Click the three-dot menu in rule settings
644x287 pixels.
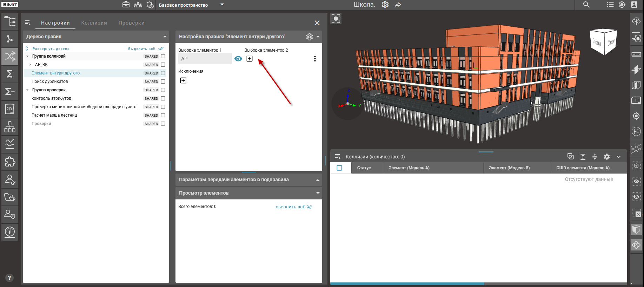315,59
